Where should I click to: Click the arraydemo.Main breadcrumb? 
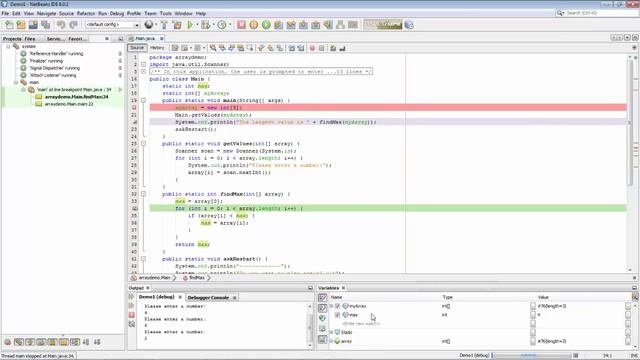tap(151, 278)
